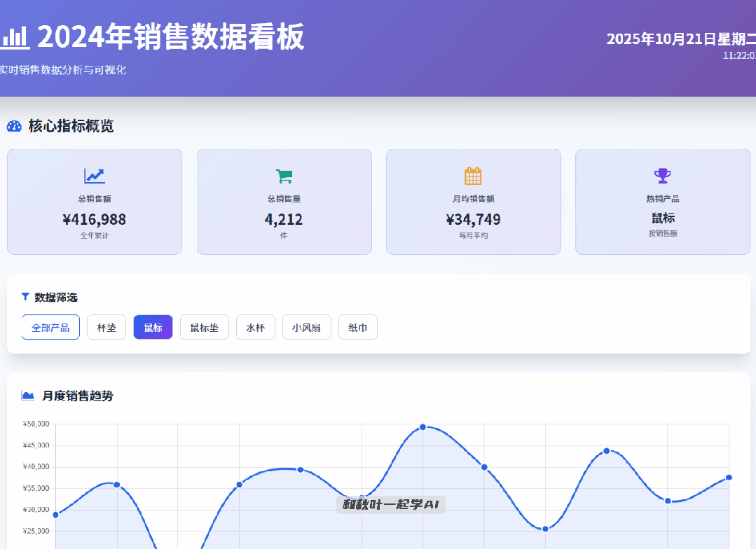Click the area chart icon beside 月度销售趋势
The image size is (756, 549).
coord(28,396)
